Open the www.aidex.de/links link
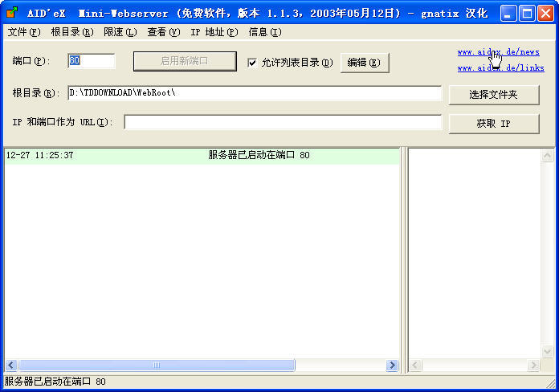Image resolution: width=559 pixels, height=392 pixels. coord(500,67)
